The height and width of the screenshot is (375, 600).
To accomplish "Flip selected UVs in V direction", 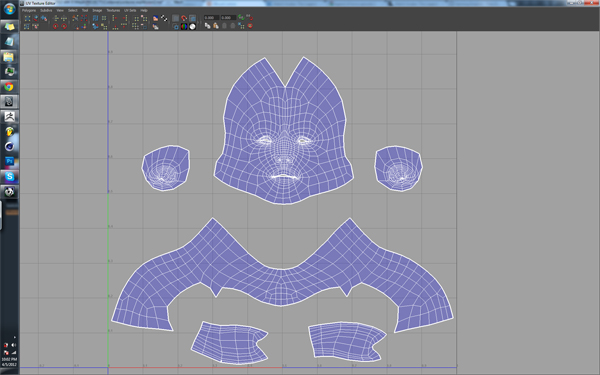I will tap(64, 18).
